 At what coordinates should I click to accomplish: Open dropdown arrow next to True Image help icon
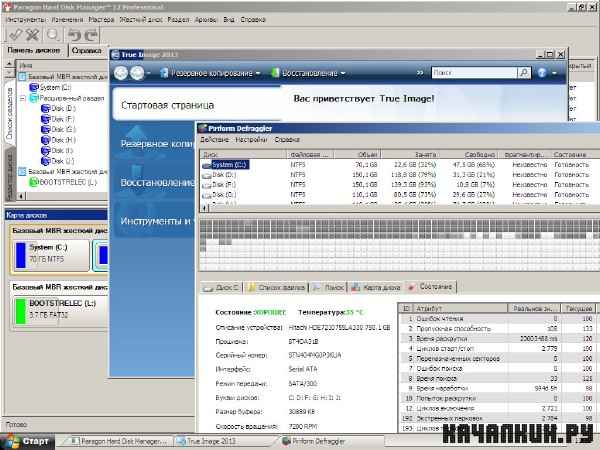click(x=554, y=73)
